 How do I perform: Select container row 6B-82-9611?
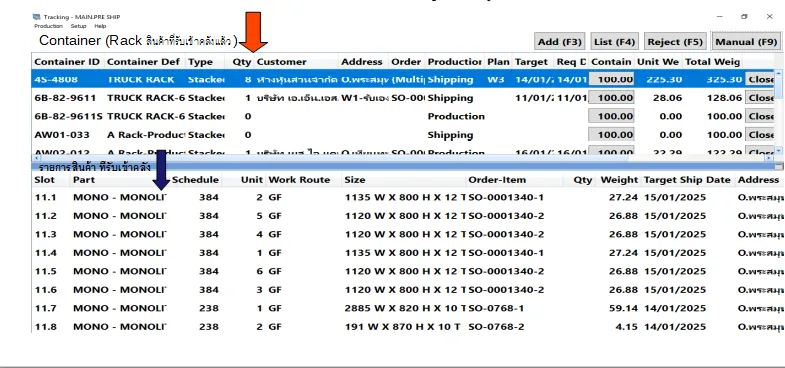[404, 98]
